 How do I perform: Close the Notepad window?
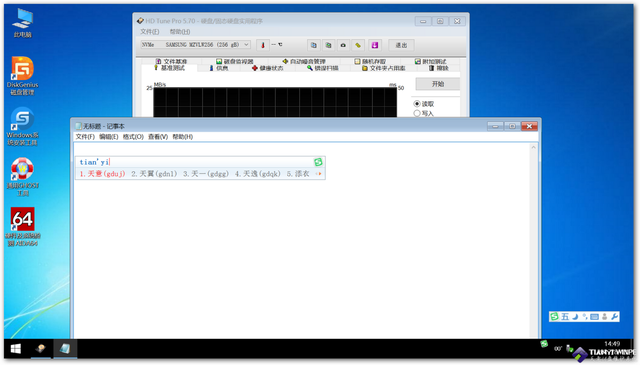click(x=529, y=126)
